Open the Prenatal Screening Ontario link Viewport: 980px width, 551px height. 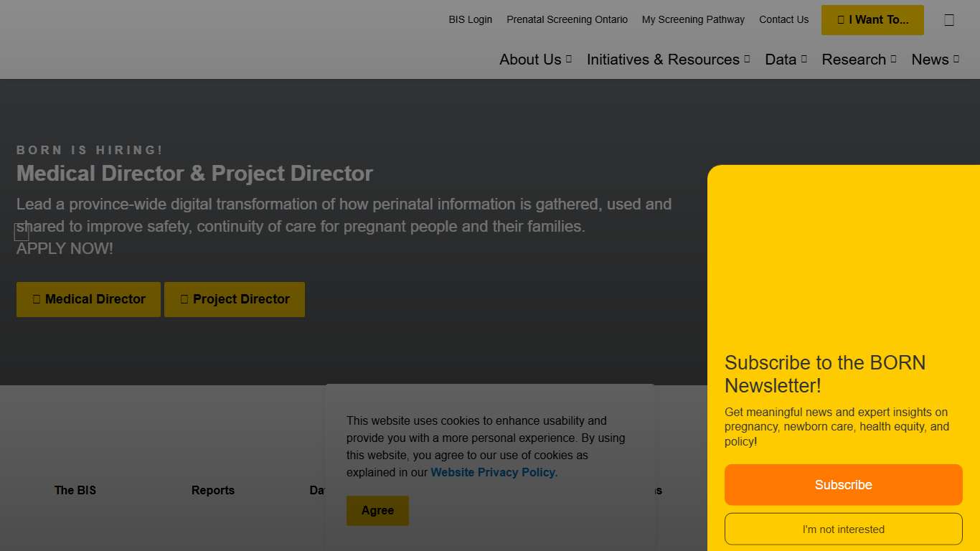[567, 20]
